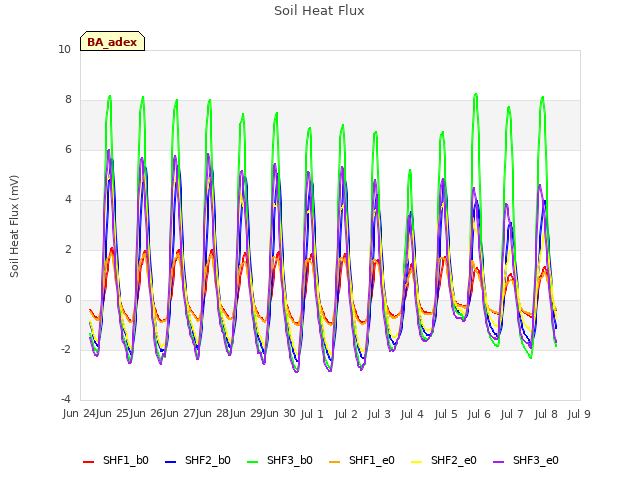Click the blue SHF2_b0 legend color marker
The image size is (640, 480).
coord(171,462)
